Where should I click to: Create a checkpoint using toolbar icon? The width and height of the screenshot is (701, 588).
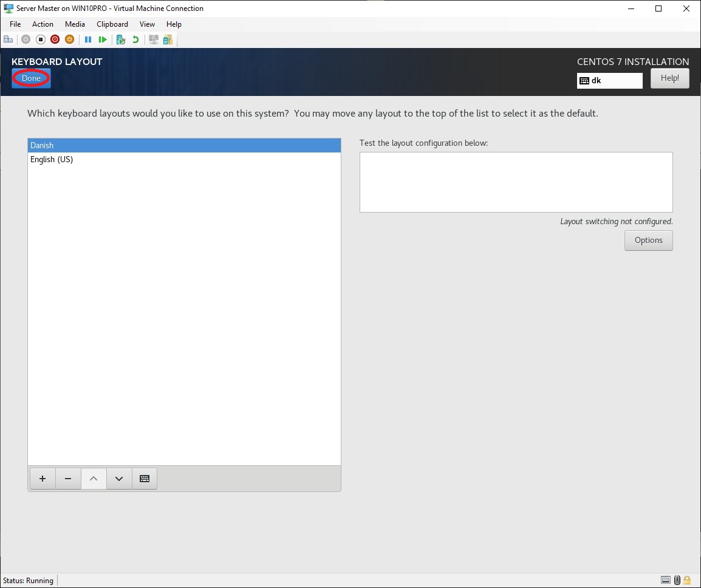pos(121,39)
